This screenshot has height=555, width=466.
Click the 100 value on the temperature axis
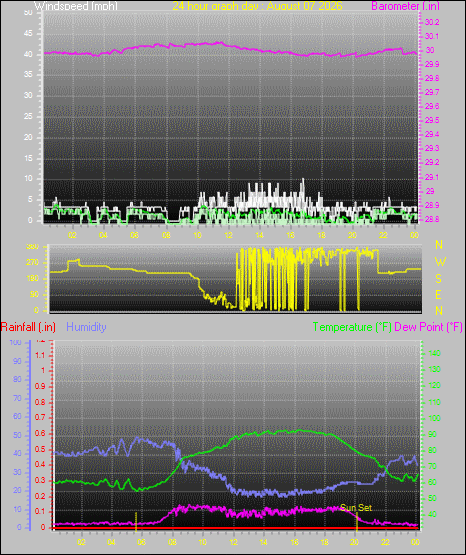tap(435, 418)
